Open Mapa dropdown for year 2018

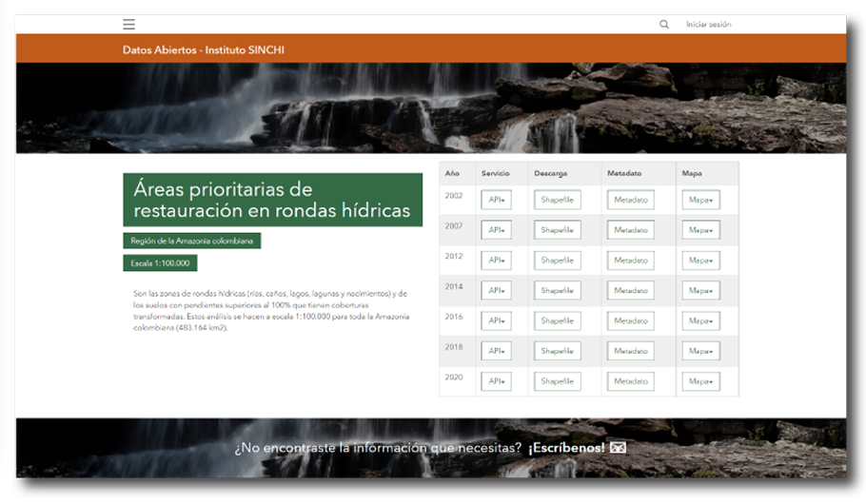pos(700,352)
